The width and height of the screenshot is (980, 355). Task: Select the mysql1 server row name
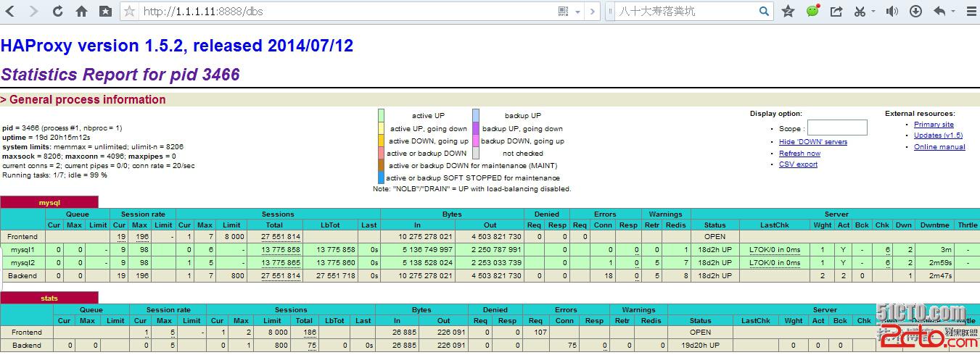click(x=22, y=250)
